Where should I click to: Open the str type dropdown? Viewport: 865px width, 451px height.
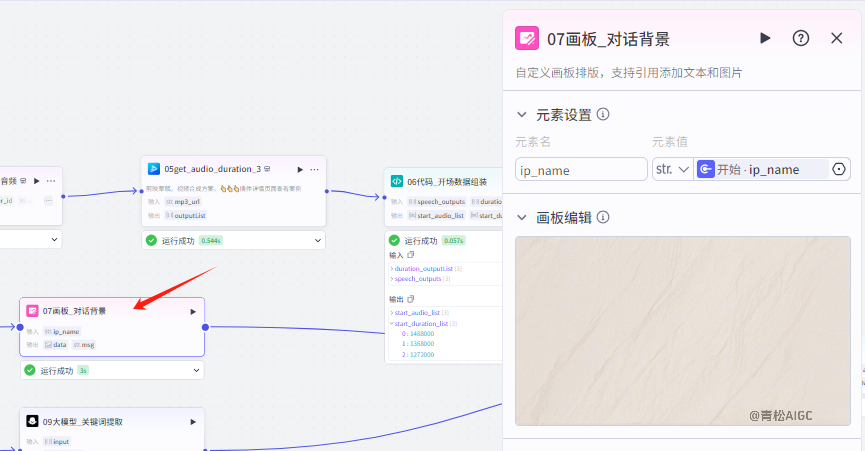672,169
